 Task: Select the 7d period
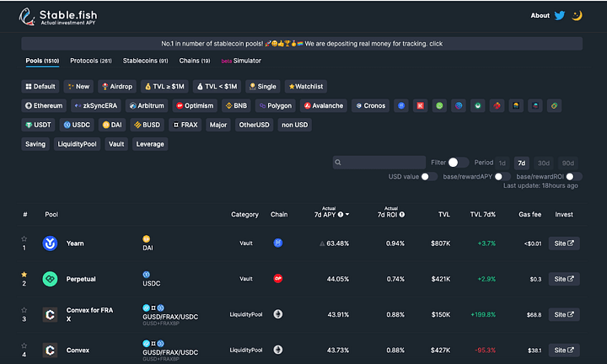point(522,163)
